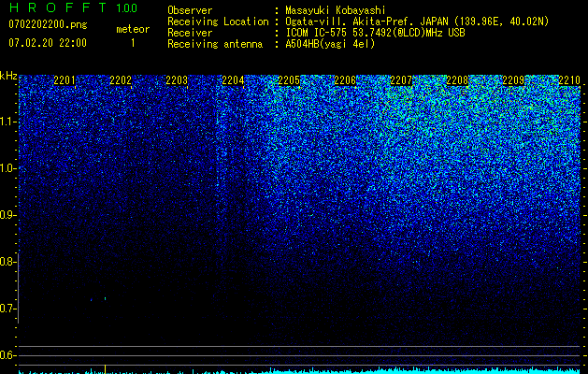Click the 0.6 kHz axis label
Viewport: 588px width, 374px height.
tap(8, 355)
